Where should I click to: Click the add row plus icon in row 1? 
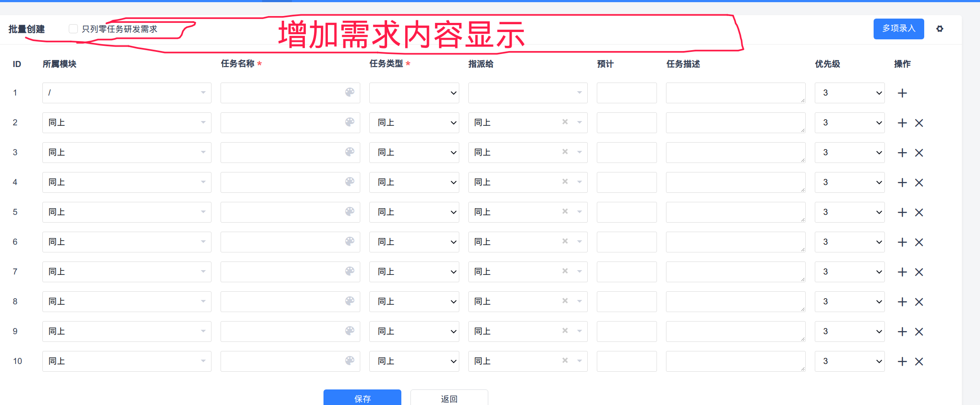click(902, 93)
